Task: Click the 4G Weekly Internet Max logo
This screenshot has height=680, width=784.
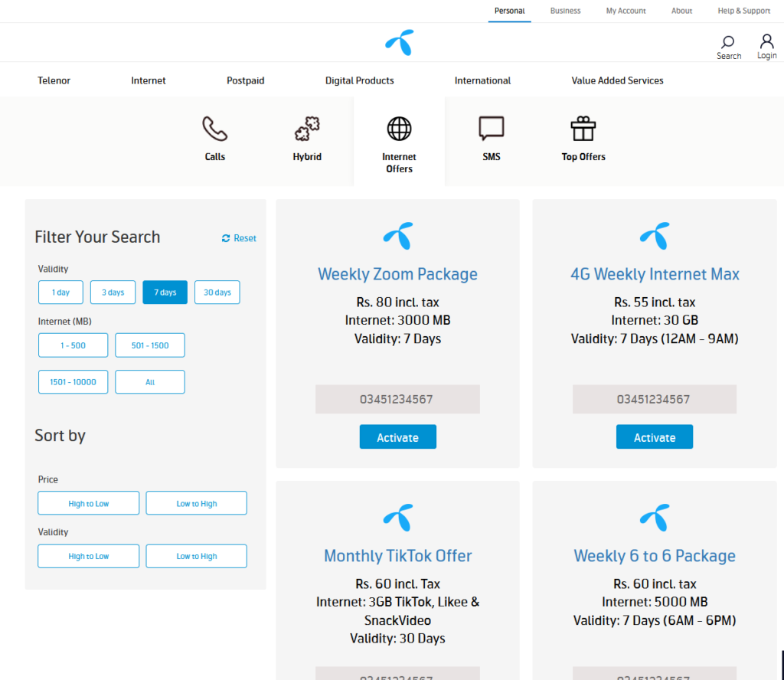Action: (x=655, y=236)
